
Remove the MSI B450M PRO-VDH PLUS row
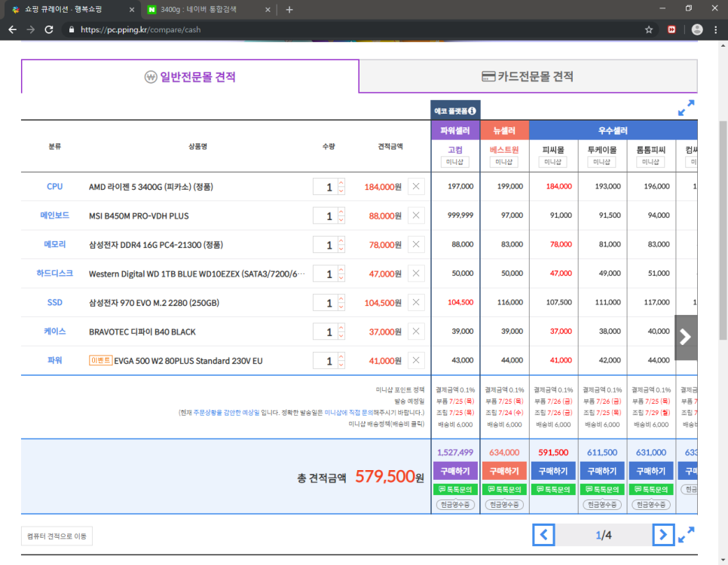[416, 215]
